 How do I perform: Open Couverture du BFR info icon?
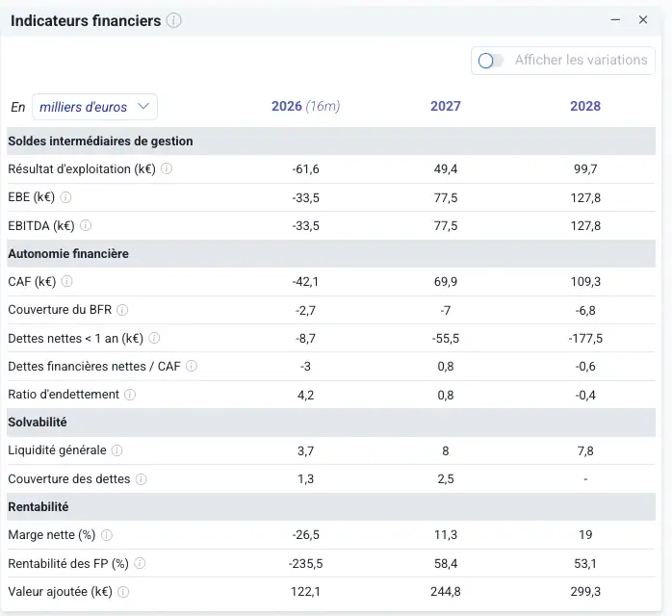click(122, 310)
